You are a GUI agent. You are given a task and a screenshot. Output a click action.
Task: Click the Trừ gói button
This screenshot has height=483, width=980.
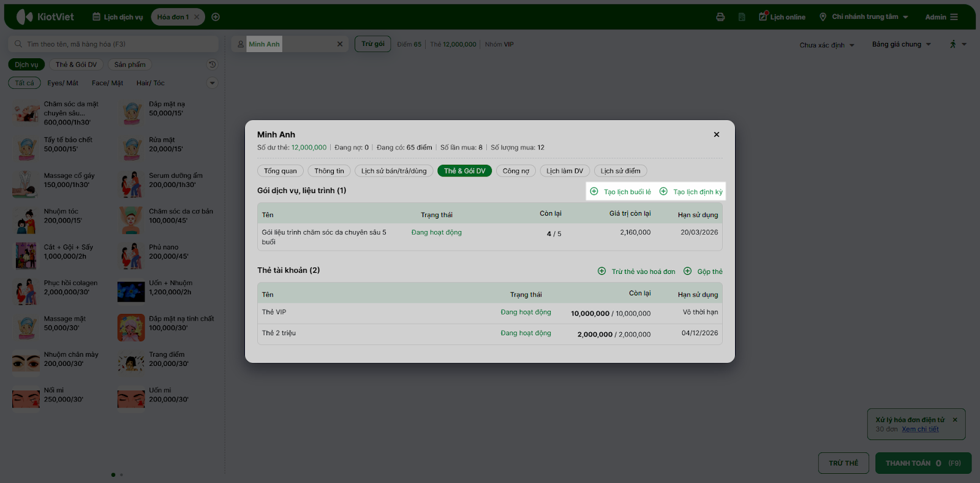pos(373,44)
